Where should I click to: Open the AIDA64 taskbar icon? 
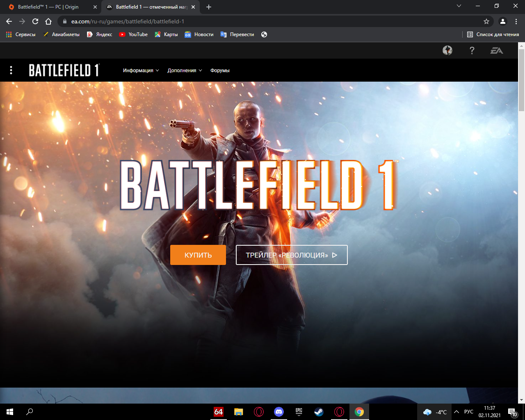click(x=219, y=412)
